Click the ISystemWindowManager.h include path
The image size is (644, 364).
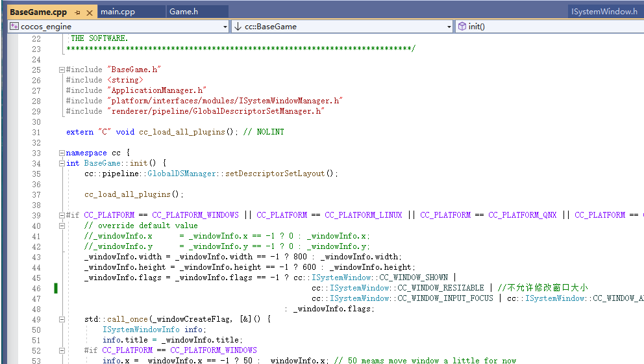(225, 101)
